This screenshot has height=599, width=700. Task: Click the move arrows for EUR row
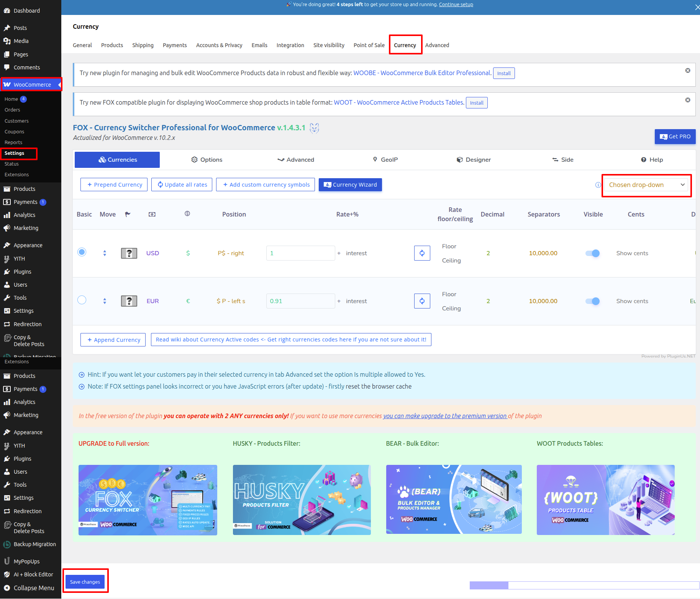point(105,301)
